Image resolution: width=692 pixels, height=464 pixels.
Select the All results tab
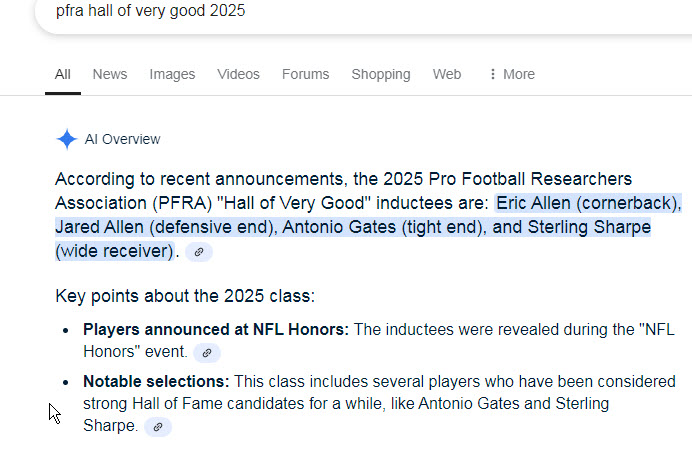[63, 74]
